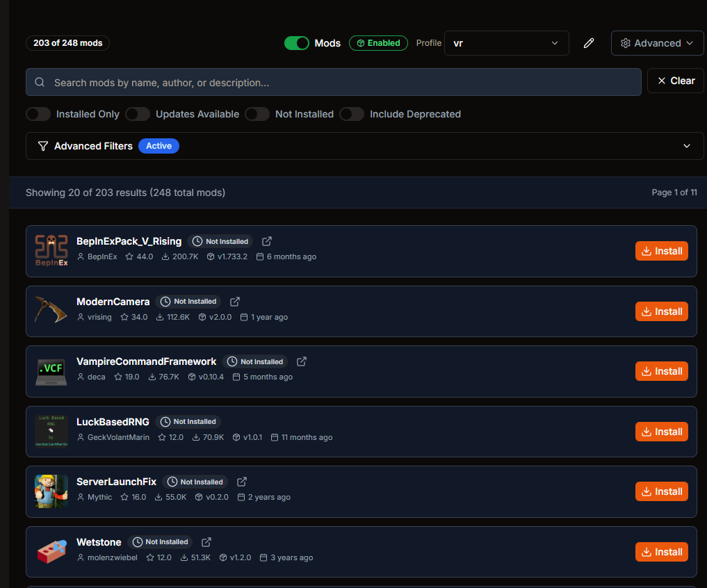This screenshot has width=707, height=588.
Task: Open ModernCamera's external link icon
Action: click(x=234, y=301)
